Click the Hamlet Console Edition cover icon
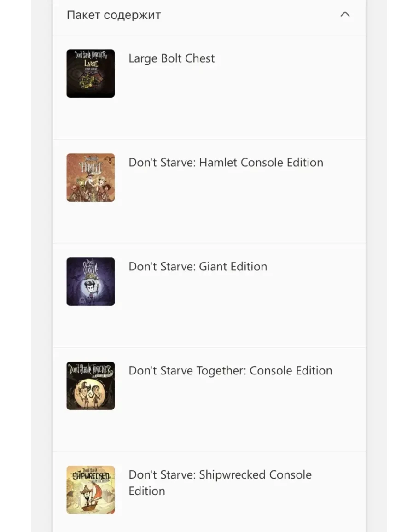The image size is (419, 532). [x=90, y=177]
